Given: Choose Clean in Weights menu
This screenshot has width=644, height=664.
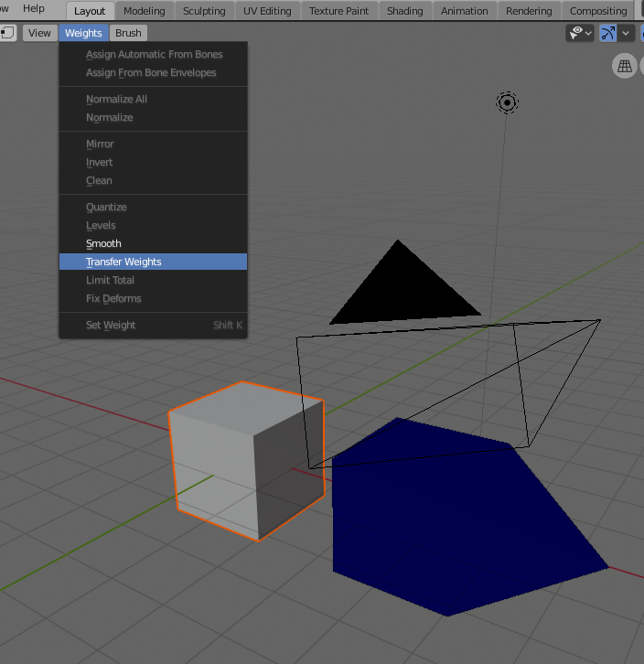Looking at the screenshot, I should (154, 180).
